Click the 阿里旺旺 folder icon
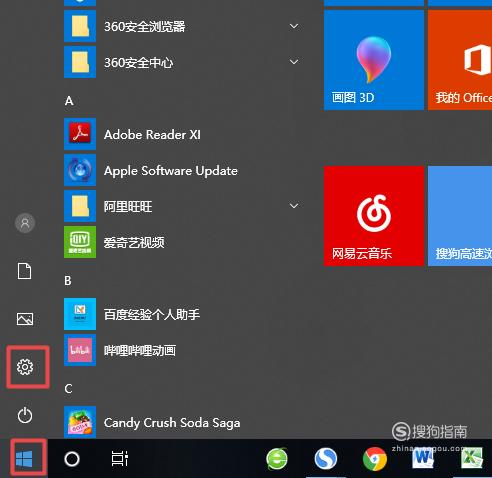Image resolution: width=492 pixels, height=478 pixels. 80,206
